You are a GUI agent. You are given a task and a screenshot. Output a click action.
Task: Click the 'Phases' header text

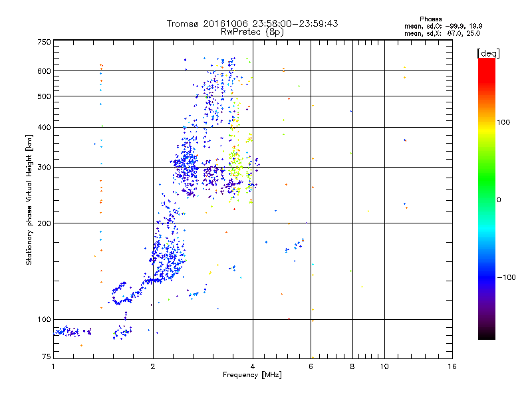coord(430,19)
